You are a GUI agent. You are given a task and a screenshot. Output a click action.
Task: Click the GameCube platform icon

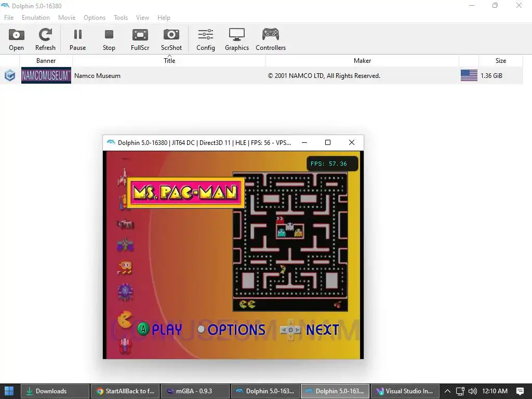click(x=10, y=75)
